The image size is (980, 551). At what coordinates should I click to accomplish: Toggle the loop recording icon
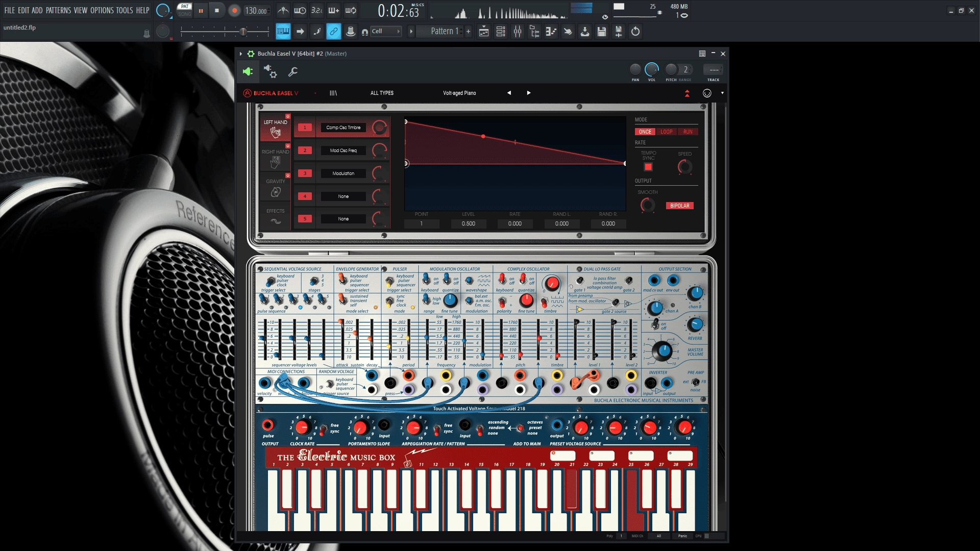tap(351, 10)
